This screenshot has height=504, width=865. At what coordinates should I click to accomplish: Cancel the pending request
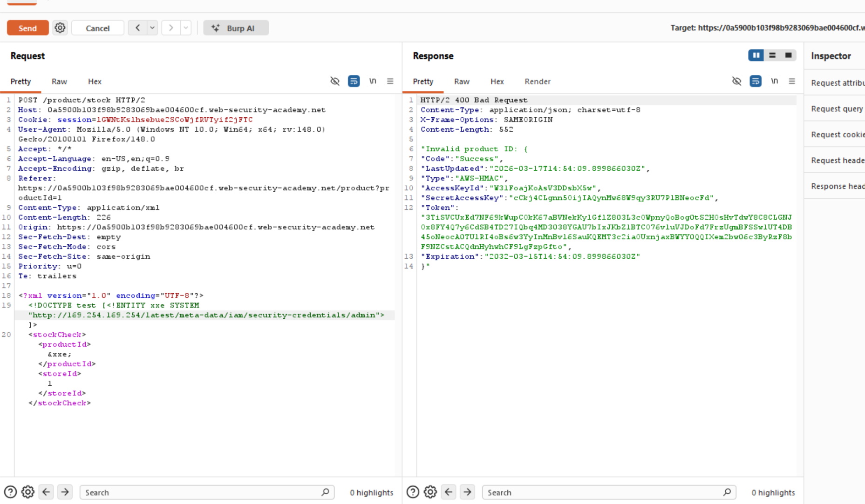pyautogui.click(x=98, y=28)
